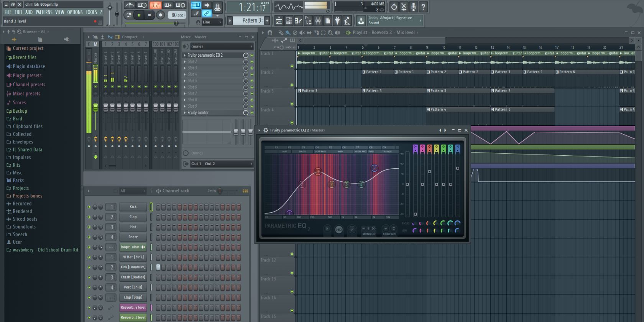Mute Track 1 in the Playlist
644x322 pixels.
pyautogui.click(x=292, y=66)
